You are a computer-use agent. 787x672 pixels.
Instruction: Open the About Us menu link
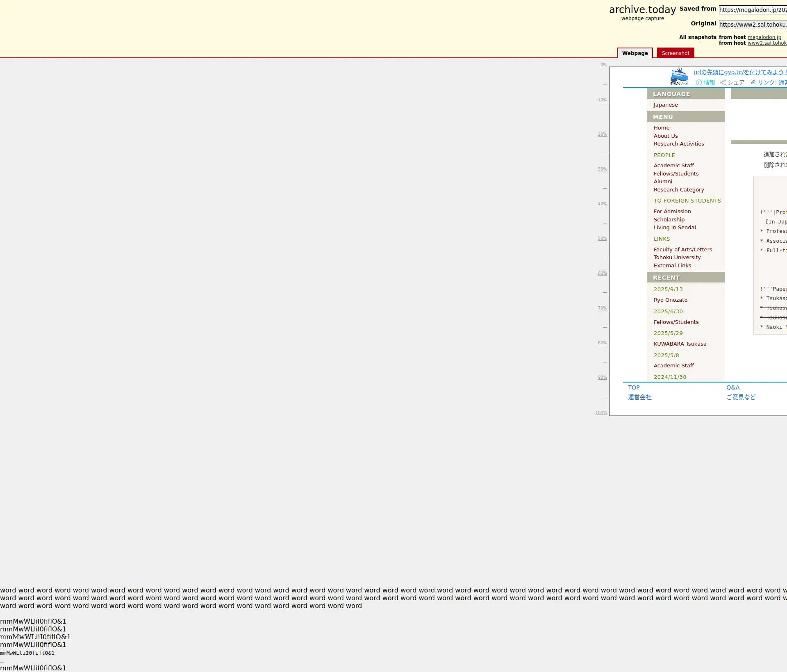(x=665, y=136)
